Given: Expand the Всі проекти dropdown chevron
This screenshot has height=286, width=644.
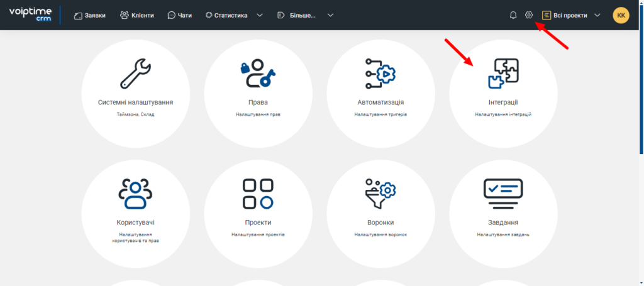Looking at the screenshot, I should pos(597,15).
